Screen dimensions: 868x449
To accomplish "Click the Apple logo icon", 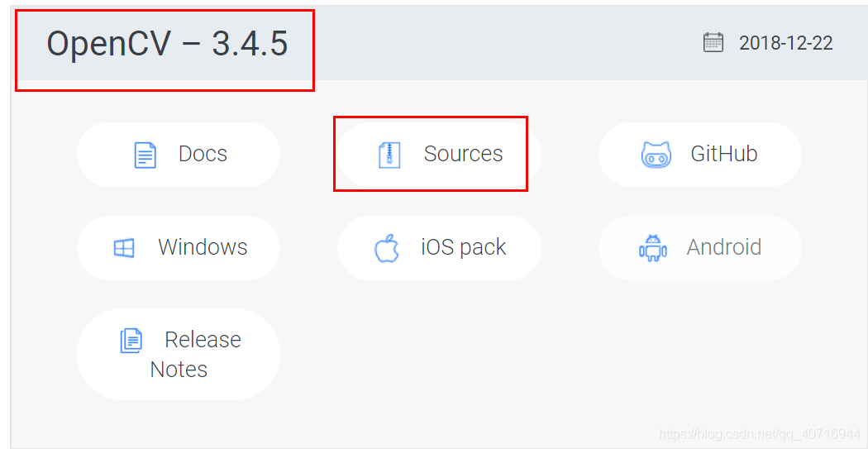I will [x=387, y=247].
